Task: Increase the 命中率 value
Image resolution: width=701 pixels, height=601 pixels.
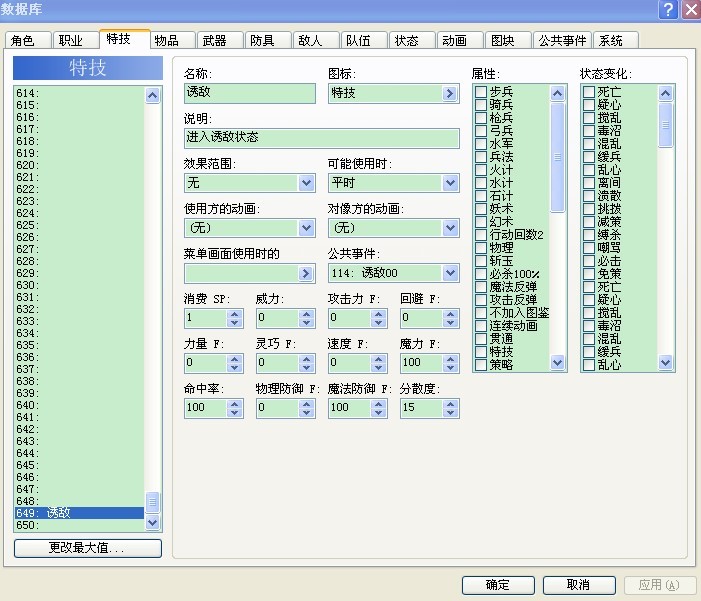Action: pyautogui.click(x=234, y=403)
